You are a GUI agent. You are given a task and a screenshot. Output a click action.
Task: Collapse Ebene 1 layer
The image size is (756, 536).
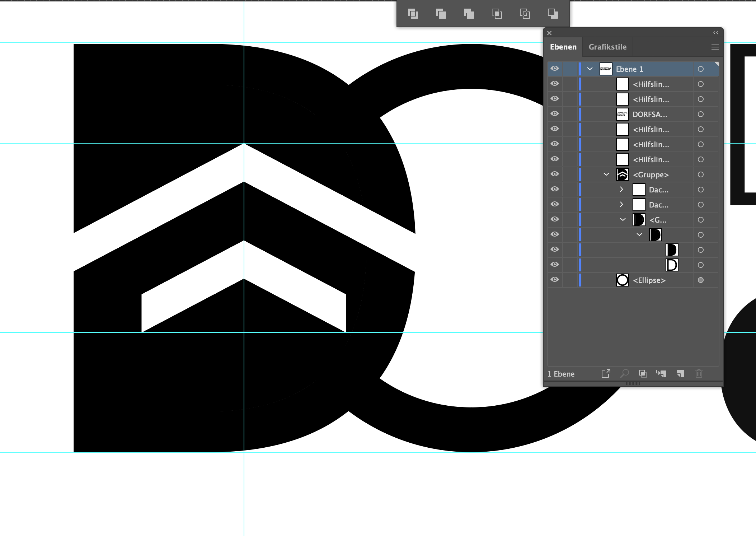click(x=590, y=69)
